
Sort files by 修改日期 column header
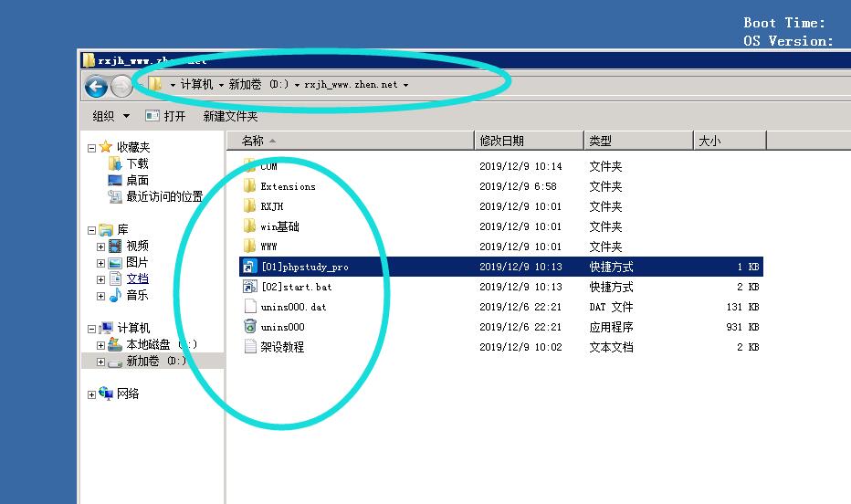[502, 141]
